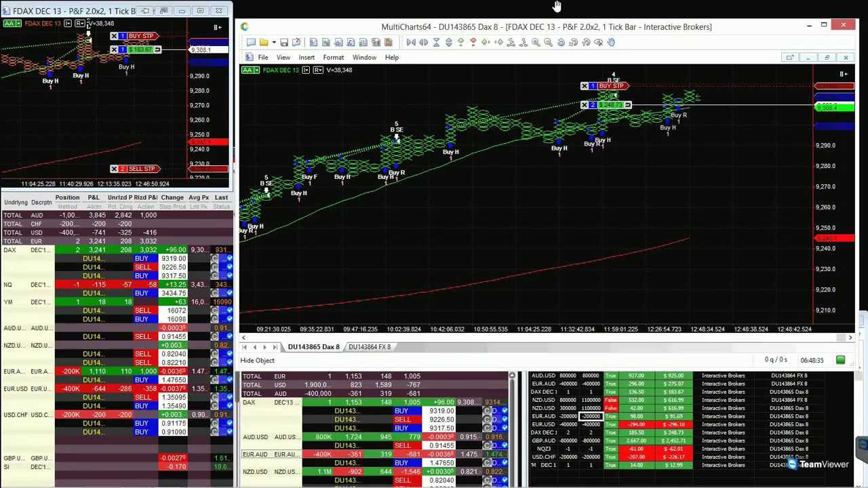The image size is (868, 488).
Task: Click the green up-arrow marker toolbar icon
Action: [x=460, y=42]
